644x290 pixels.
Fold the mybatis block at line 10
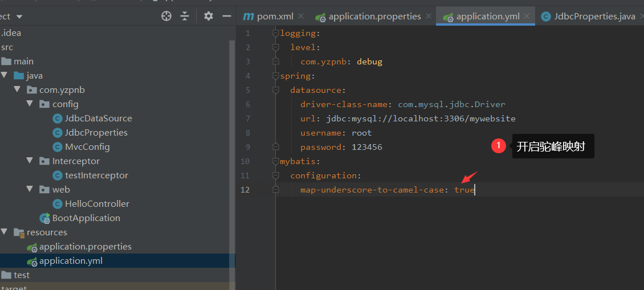click(276, 161)
